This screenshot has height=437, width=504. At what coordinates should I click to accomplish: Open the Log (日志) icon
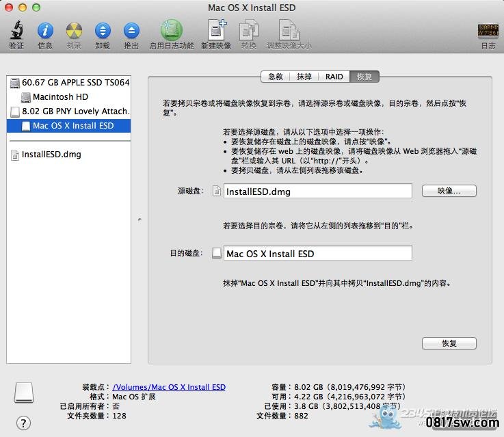[488, 31]
